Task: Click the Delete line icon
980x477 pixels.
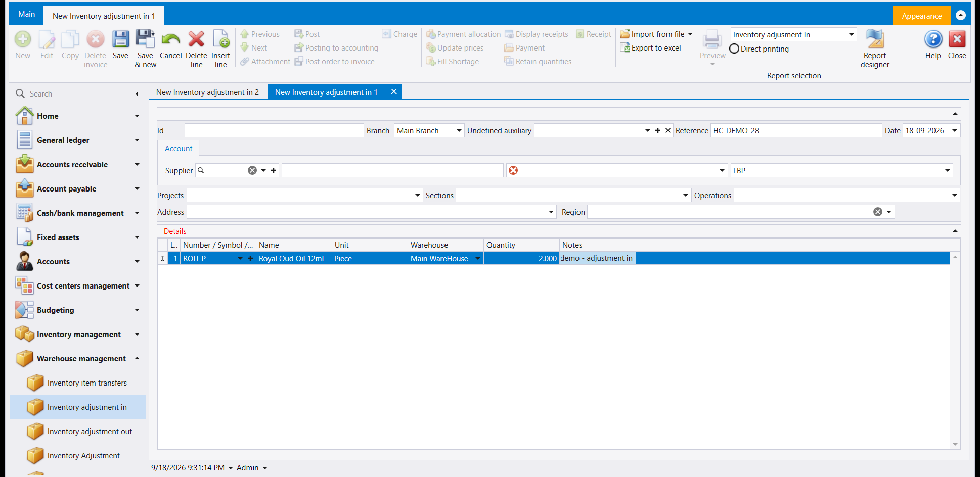Action: point(196,49)
